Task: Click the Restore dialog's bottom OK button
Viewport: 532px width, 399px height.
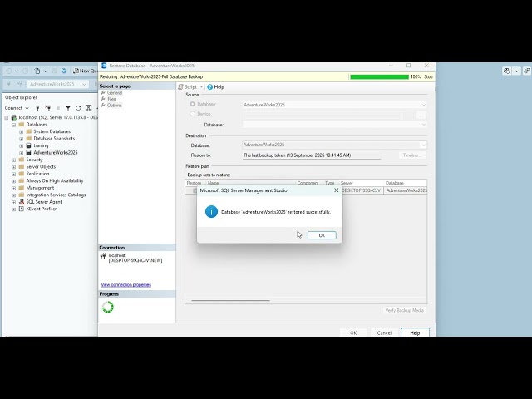Action: point(353,332)
